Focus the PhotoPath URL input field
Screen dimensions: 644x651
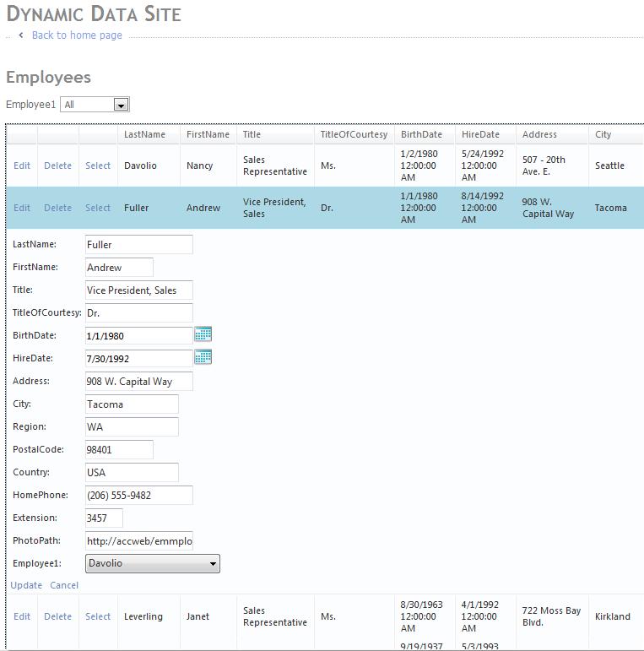pos(139,541)
